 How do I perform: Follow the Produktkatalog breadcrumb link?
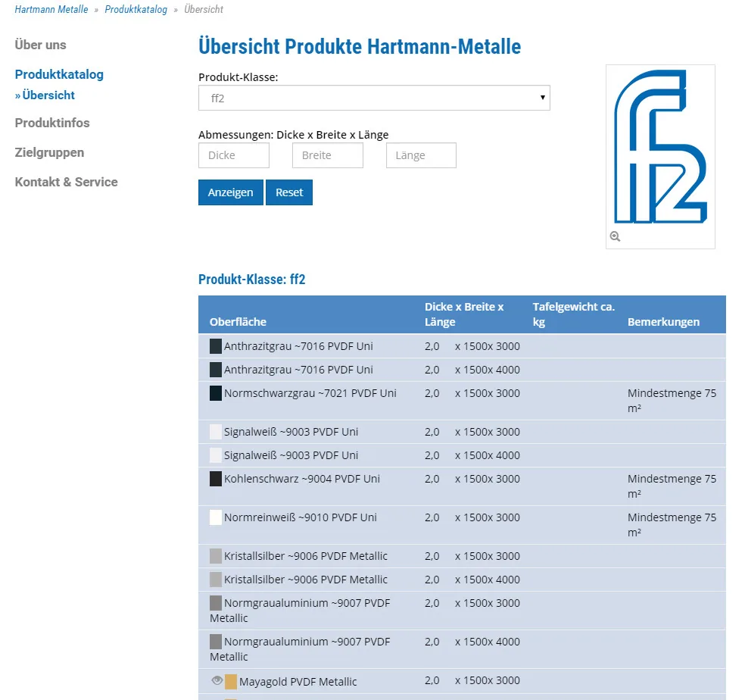(136, 10)
